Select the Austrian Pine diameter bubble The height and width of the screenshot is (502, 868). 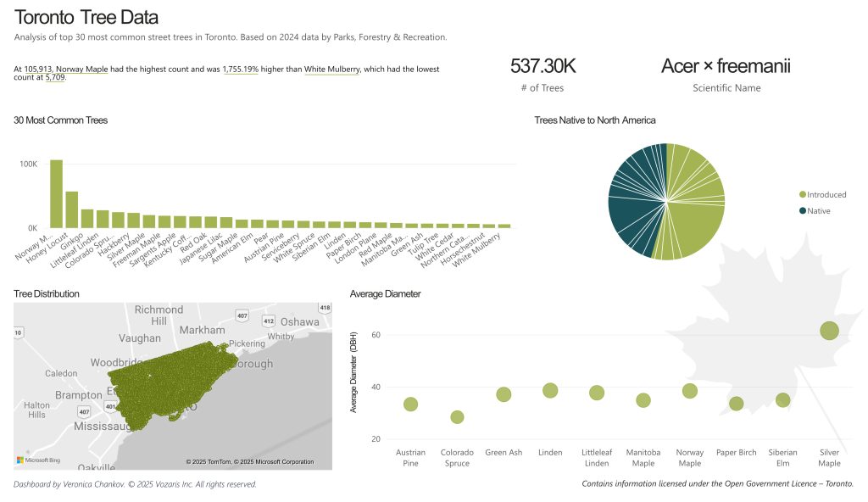point(410,404)
